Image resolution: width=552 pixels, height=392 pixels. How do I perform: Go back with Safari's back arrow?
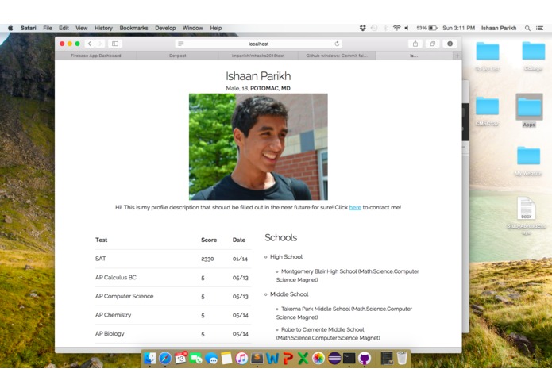click(x=90, y=44)
